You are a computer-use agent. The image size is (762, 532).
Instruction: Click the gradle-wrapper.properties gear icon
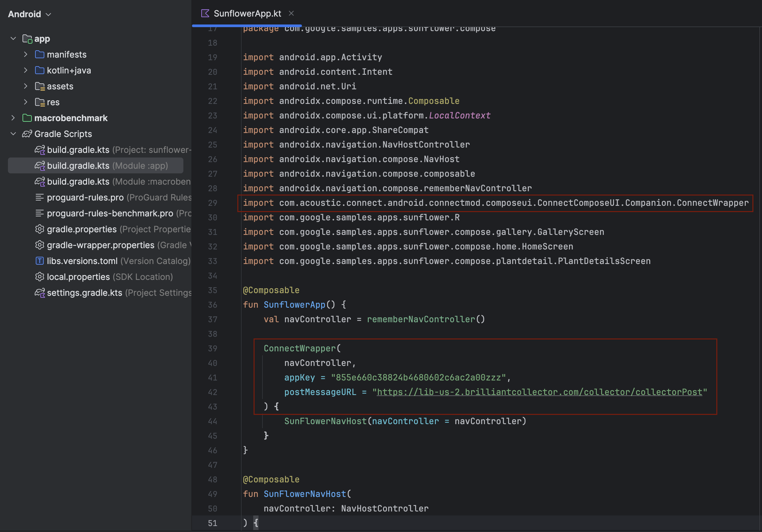pos(39,245)
